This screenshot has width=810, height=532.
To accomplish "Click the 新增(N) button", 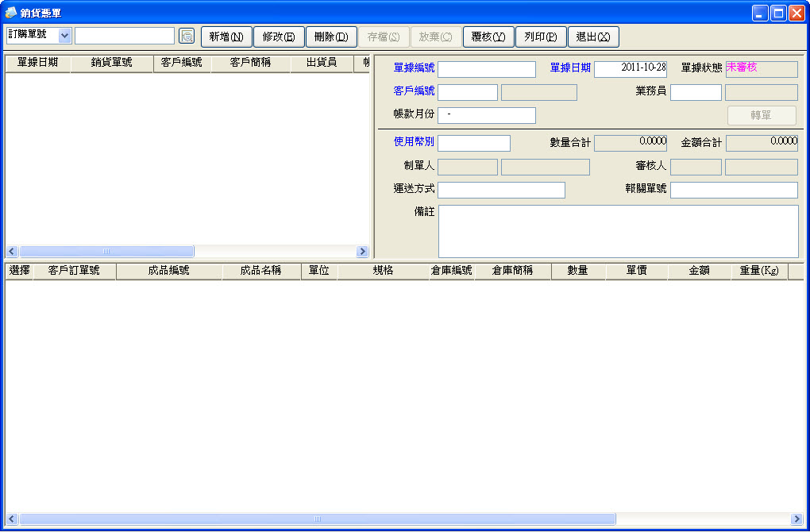I will (226, 37).
